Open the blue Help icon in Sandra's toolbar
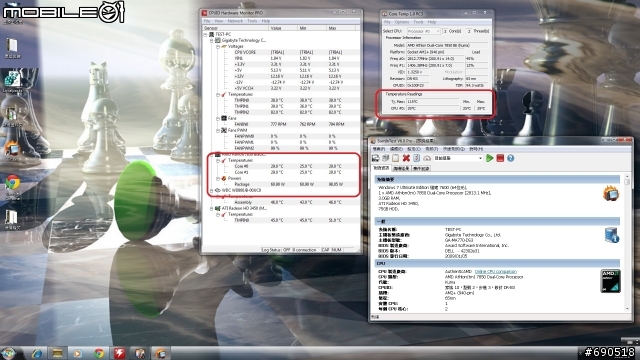The image size is (640, 360). pyautogui.click(x=510, y=158)
